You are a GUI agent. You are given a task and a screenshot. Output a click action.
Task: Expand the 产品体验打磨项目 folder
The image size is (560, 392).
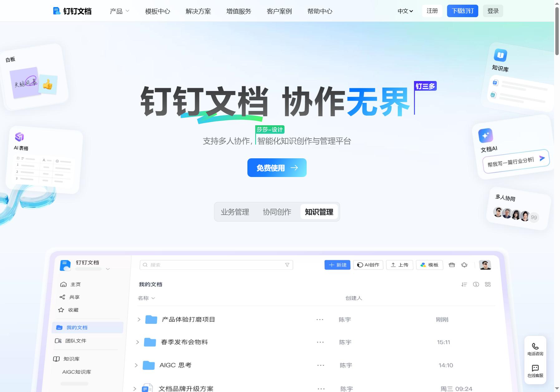coord(139,319)
